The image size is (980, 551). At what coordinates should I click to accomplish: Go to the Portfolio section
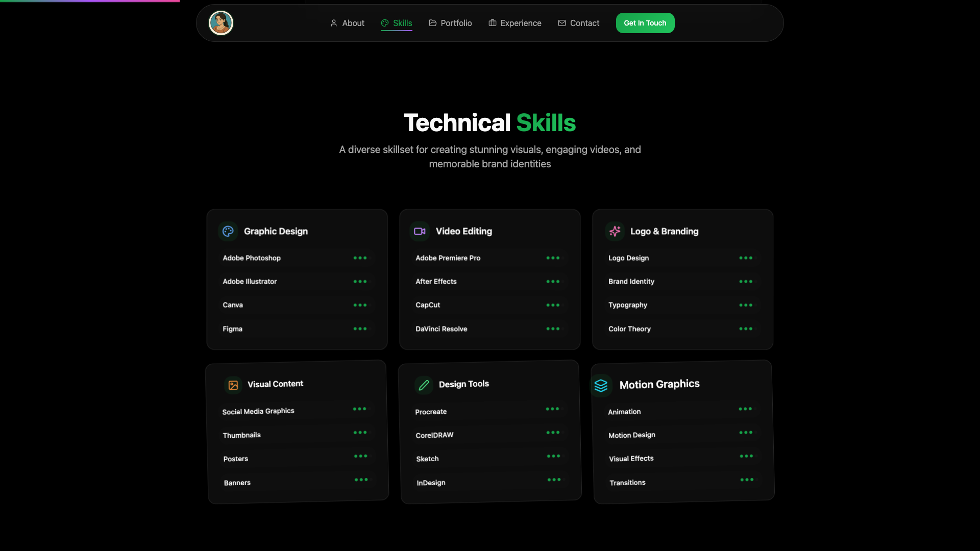[x=450, y=23]
